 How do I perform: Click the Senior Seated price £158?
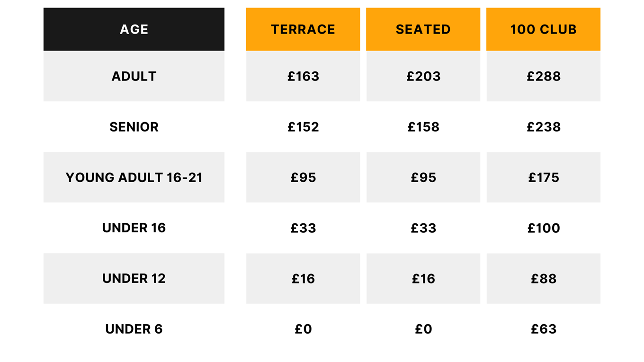[x=423, y=127]
